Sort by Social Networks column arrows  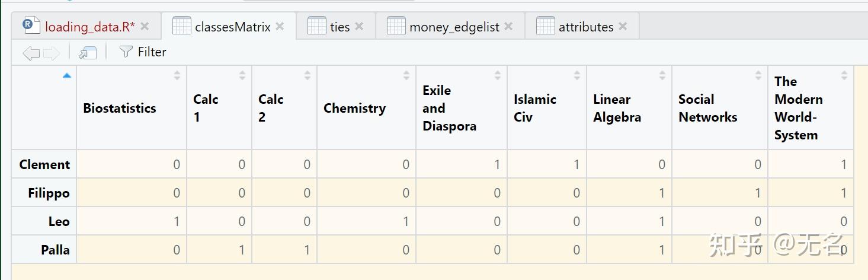pos(758,75)
